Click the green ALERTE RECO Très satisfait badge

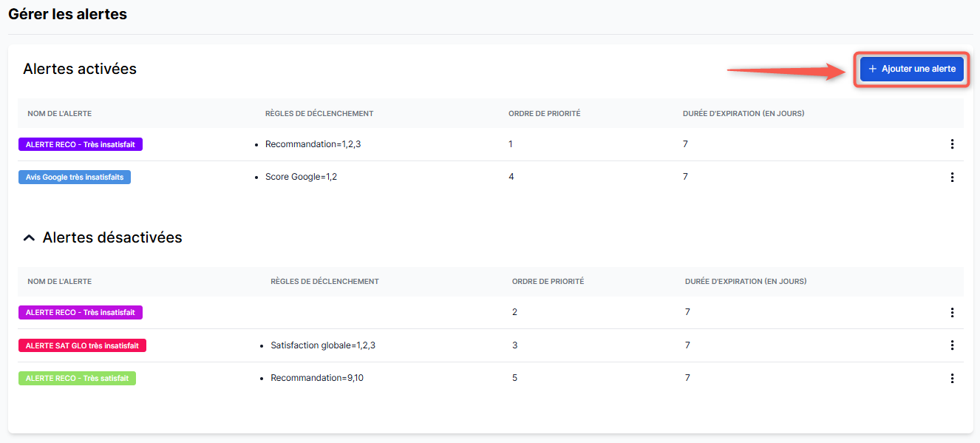[x=77, y=379]
